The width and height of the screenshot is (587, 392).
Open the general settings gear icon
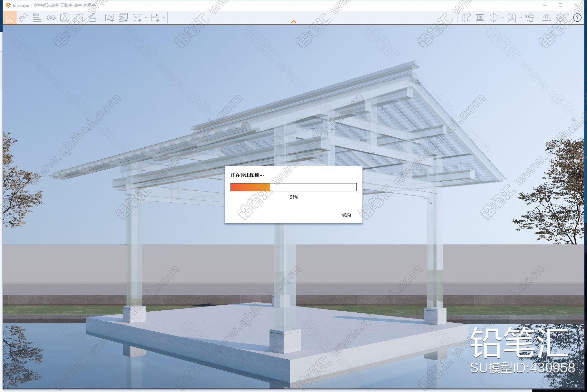pyautogui.click(x=561, y=18)
